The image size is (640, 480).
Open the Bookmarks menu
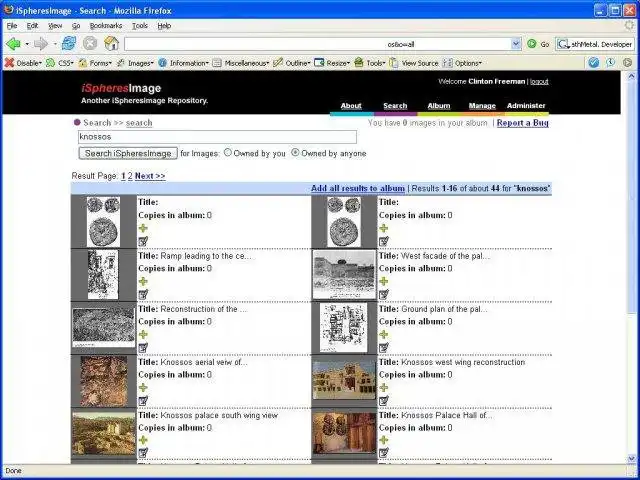106,26
